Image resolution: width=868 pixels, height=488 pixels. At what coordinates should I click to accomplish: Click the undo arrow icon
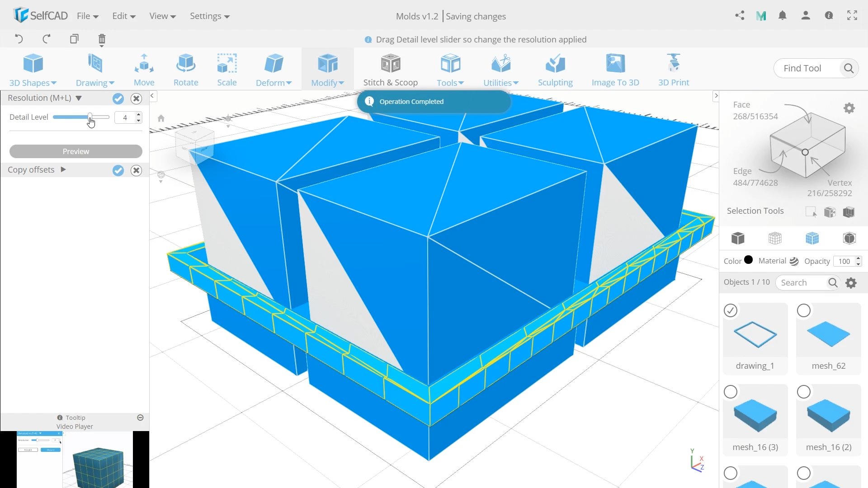(x=19, y=39)
